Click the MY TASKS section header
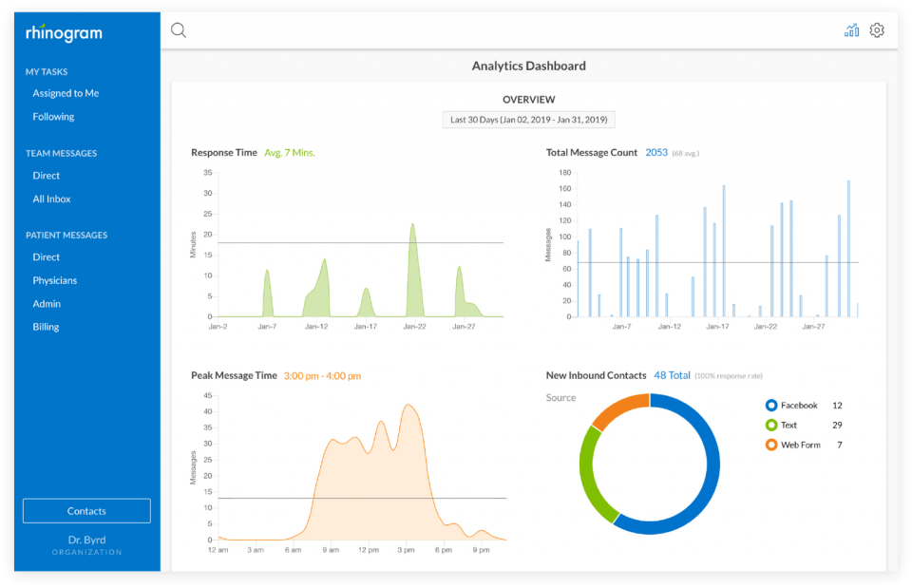 click(47, 71)
